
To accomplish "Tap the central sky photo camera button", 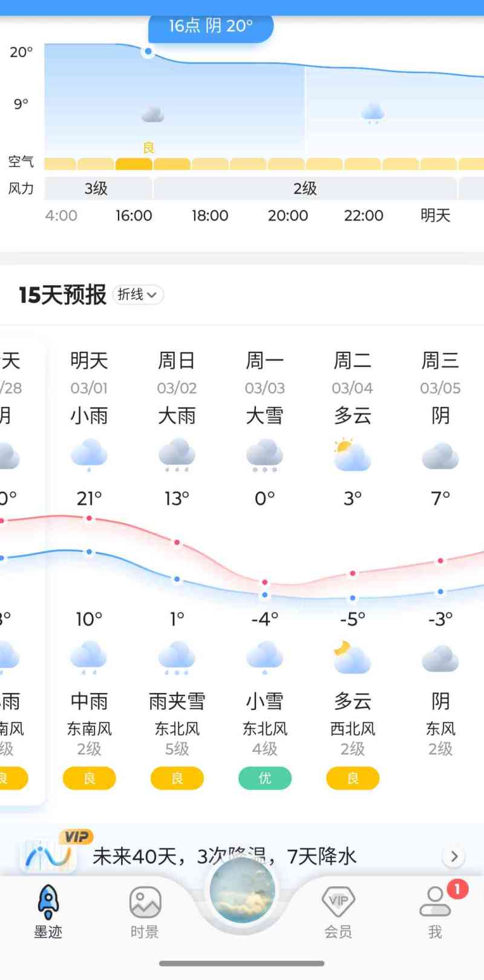I will 242,890.
